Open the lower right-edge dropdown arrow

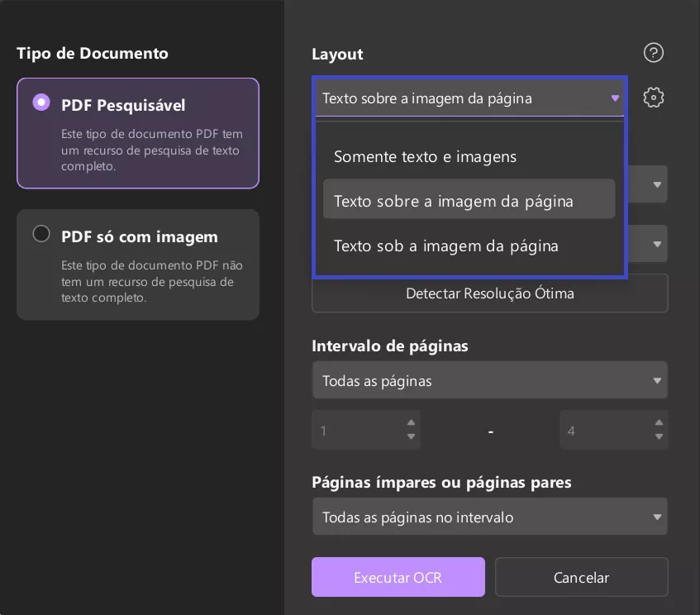pos(657,243)
